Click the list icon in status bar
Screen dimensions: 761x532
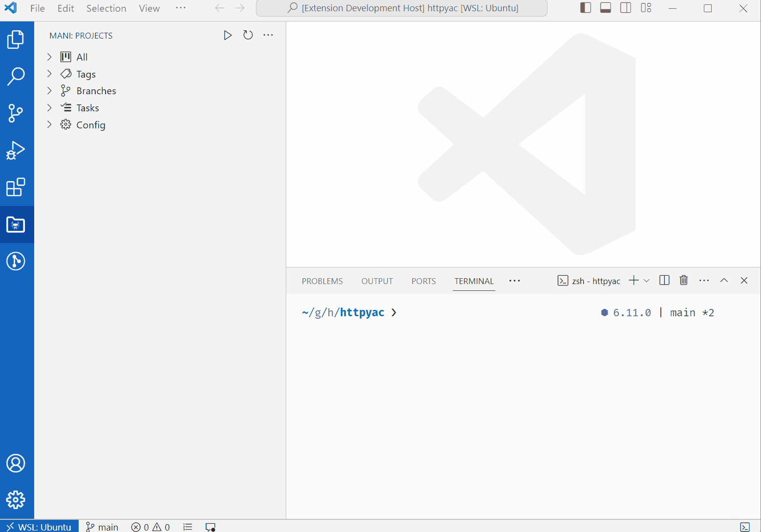(x=188, y=527)
